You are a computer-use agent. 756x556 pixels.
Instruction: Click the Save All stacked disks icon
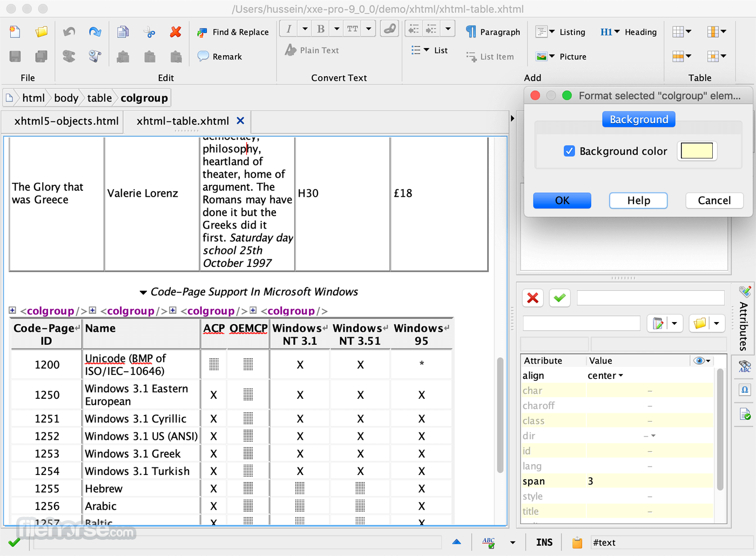(41, 56)
